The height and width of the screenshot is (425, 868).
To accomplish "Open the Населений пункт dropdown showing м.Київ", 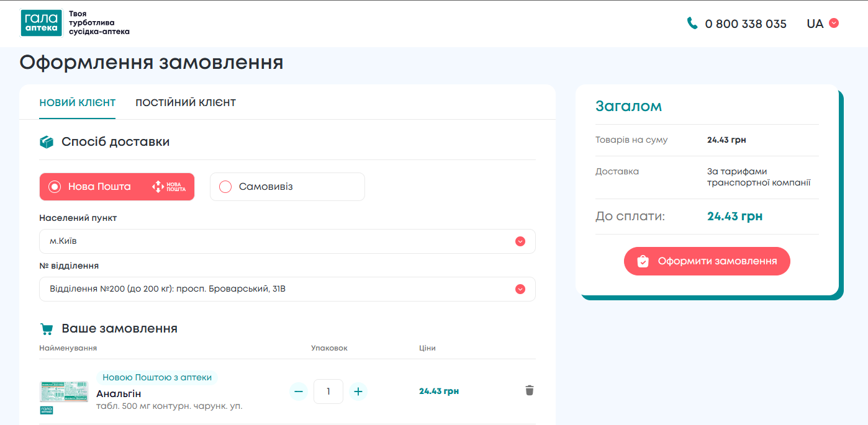I will coord(287,241).
